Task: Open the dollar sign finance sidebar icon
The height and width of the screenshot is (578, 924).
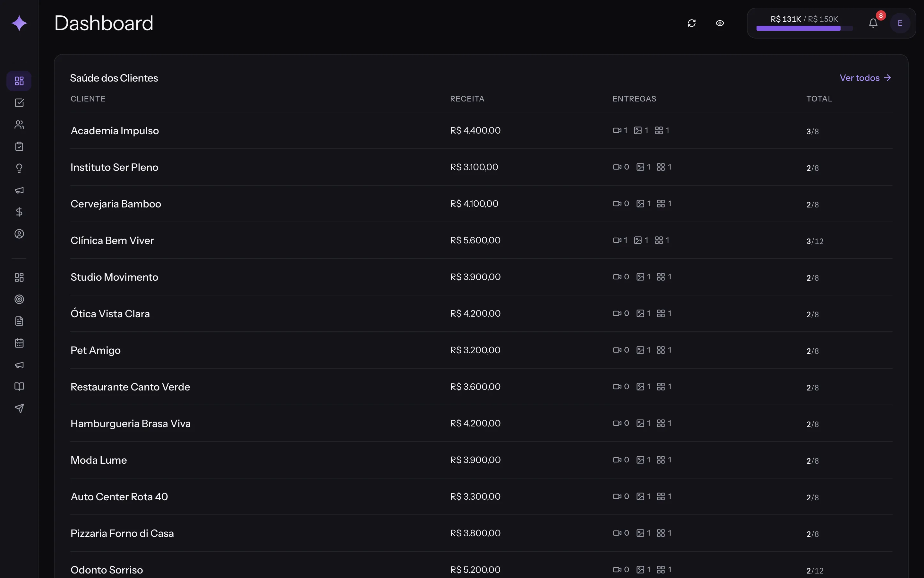Action: pyautogui.click(x=19, y=212)
